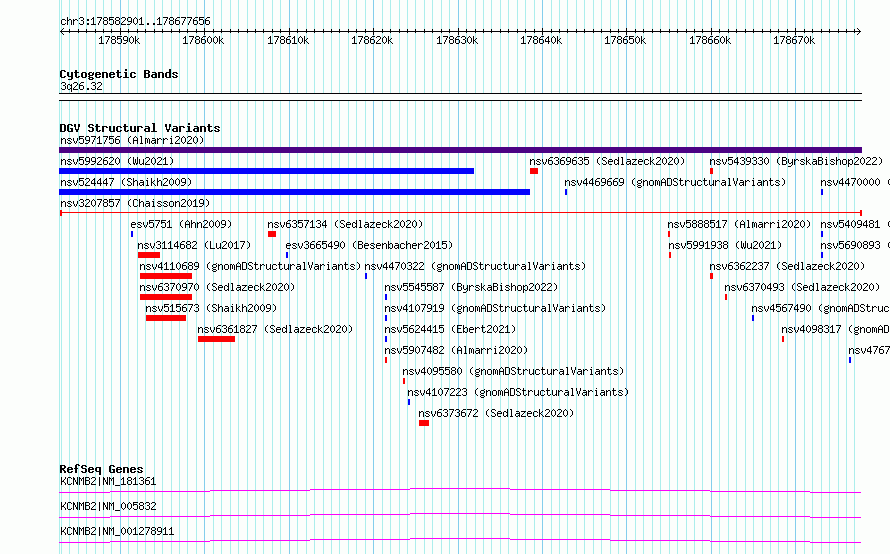890x554 pixels.
Task: Click the red bar under nsv3114682
Action: tap(149, 255)
